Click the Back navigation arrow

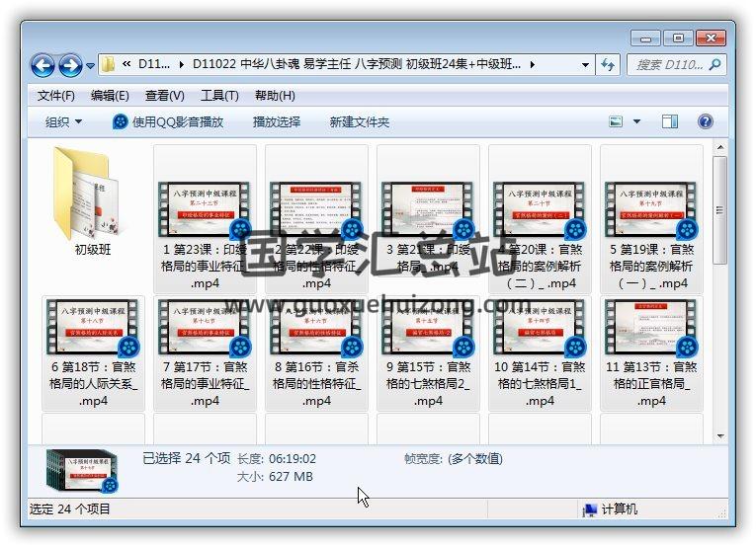[42, 65]
